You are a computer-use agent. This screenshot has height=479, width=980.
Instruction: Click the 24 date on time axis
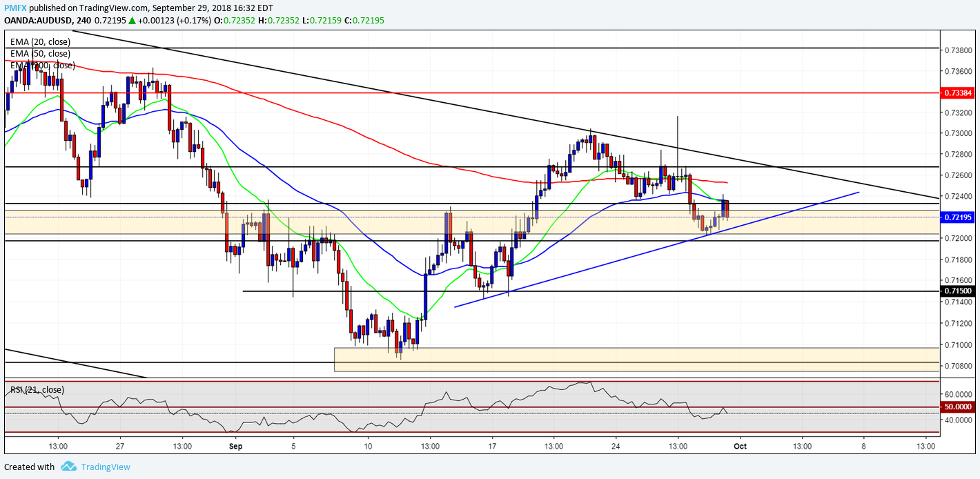pyautogui.click(x=616, y=446)
